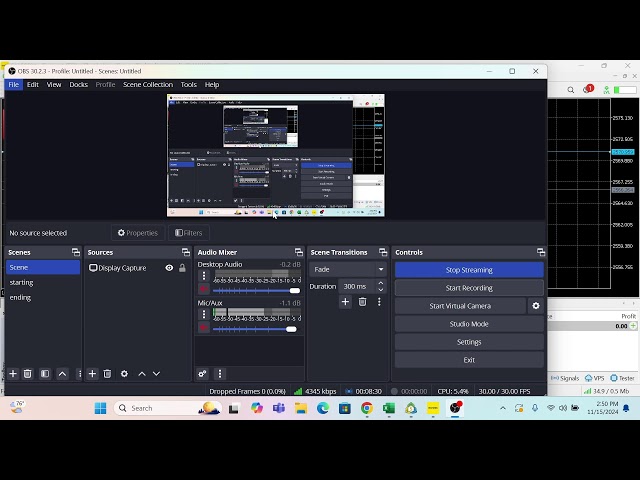640x480 pixels.
Task: Click the Stop Streaming button
Action: [x=469, y=270]
